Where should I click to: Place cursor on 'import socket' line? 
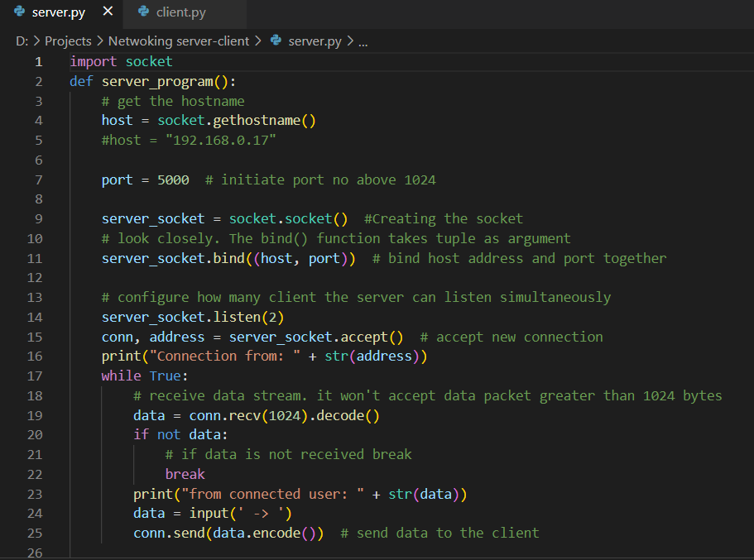coord(121,62)
